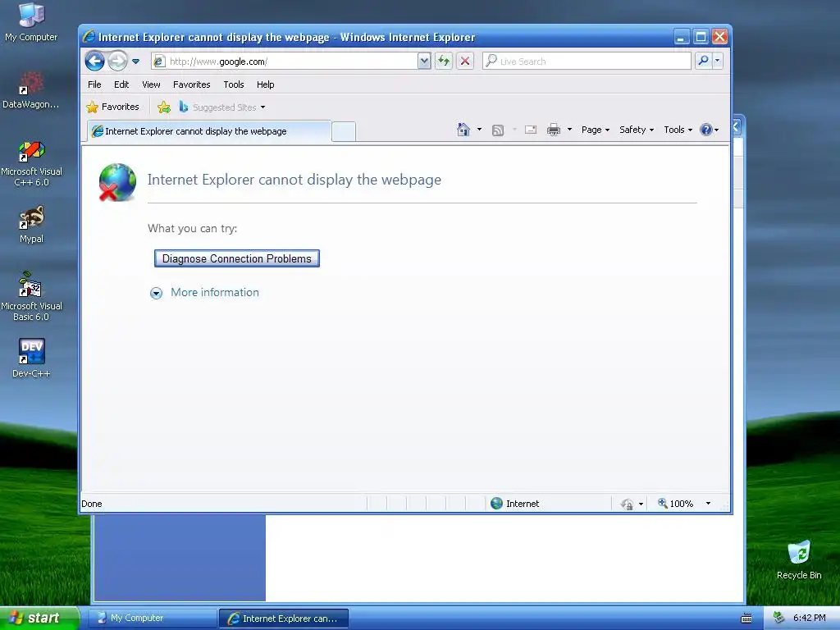The height and width of the screenshot is (630, 840).
Task: Open the Favorites star panel button
Action: (113, 107)
